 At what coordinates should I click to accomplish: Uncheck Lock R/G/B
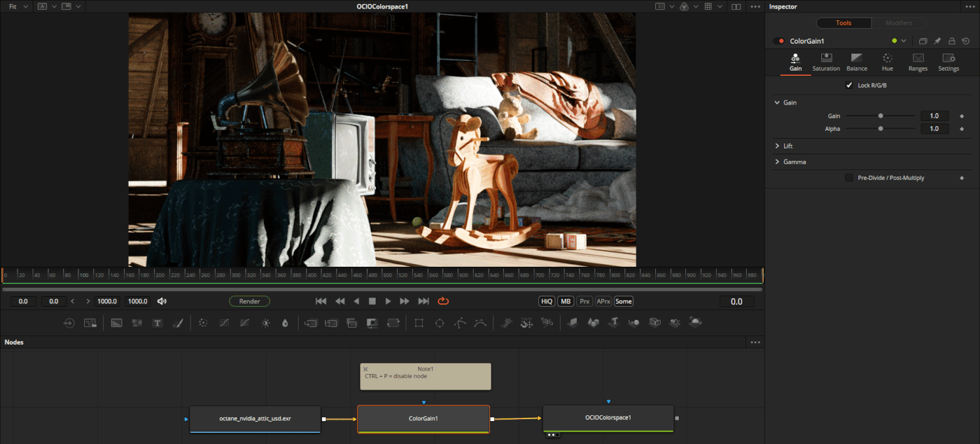tap(849, 85)
